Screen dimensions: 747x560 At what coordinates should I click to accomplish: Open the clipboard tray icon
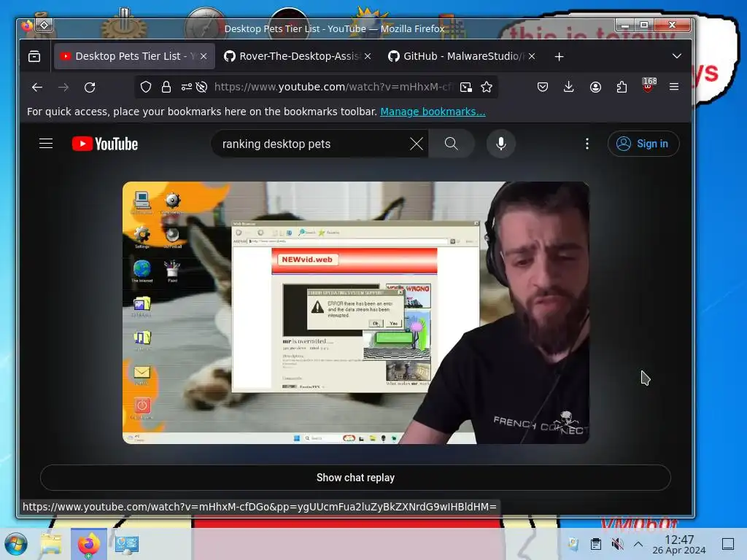tap(595, 544)
